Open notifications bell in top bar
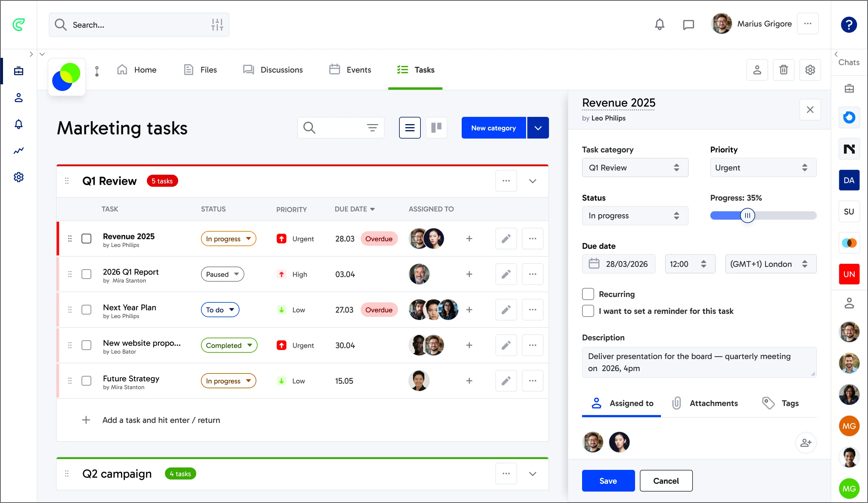The width and height of the screenshot is (868, 503). 659,24
